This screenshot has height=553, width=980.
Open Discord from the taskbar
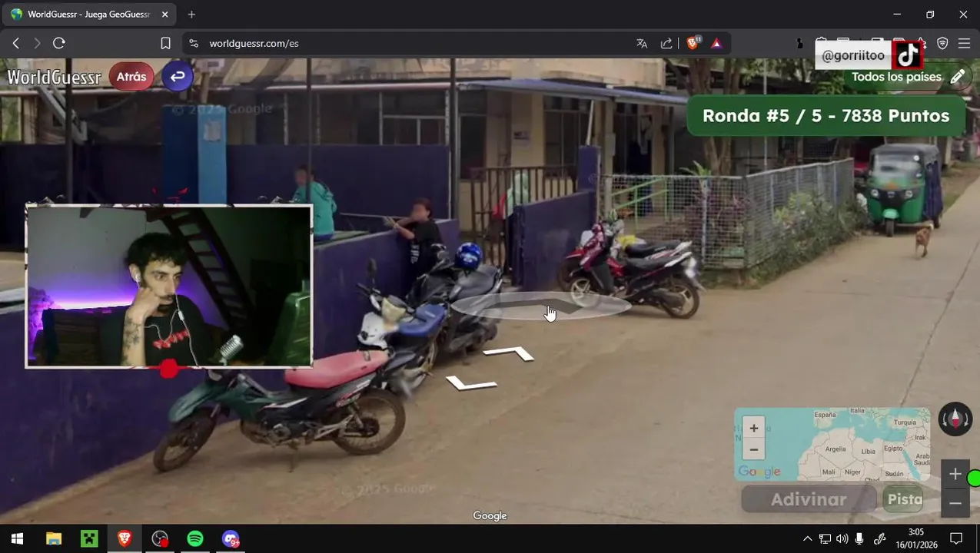(231, 538)
